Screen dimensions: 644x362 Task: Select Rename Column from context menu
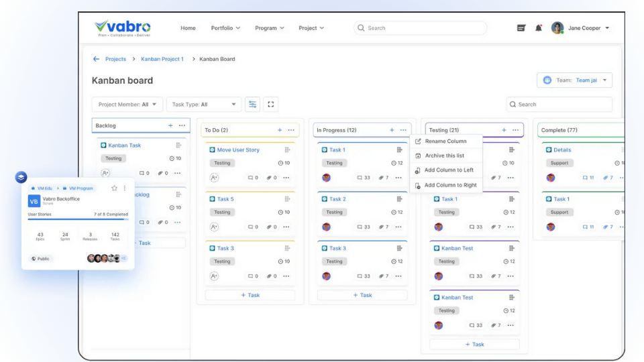(x=445, y=141)
